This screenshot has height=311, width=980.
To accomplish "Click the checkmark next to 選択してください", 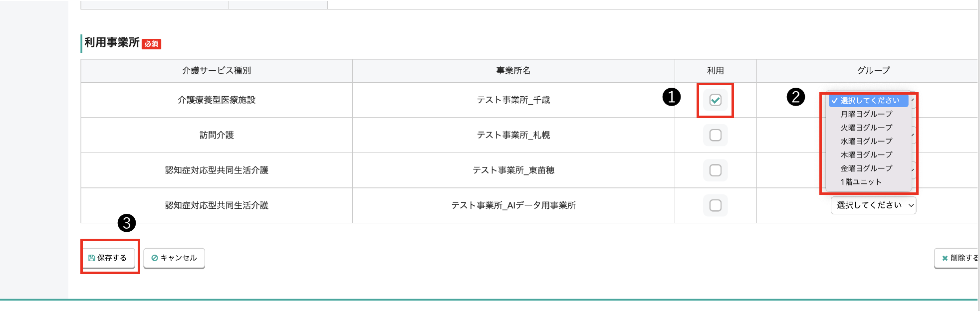I will tap(834, 100).
